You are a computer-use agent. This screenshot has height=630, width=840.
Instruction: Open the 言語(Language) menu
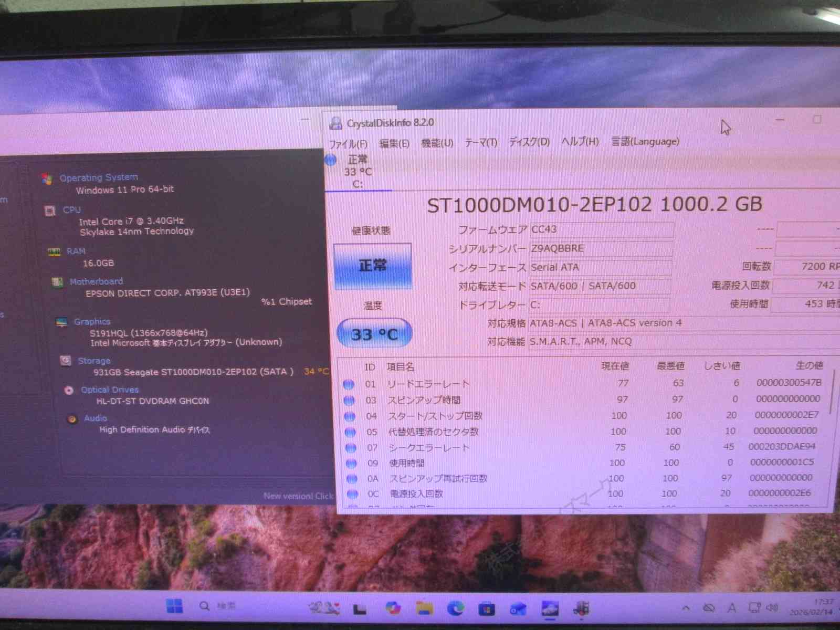click(645, 141)
